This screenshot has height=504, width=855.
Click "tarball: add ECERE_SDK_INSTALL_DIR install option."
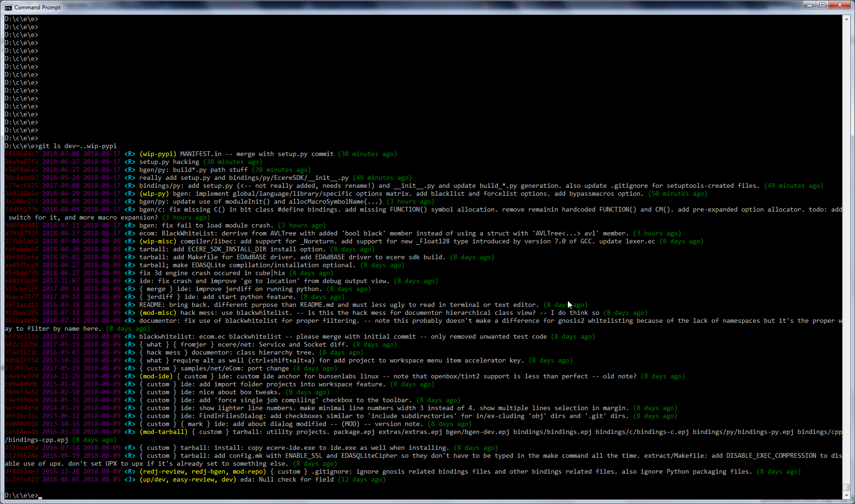click(x=233, y=249)
